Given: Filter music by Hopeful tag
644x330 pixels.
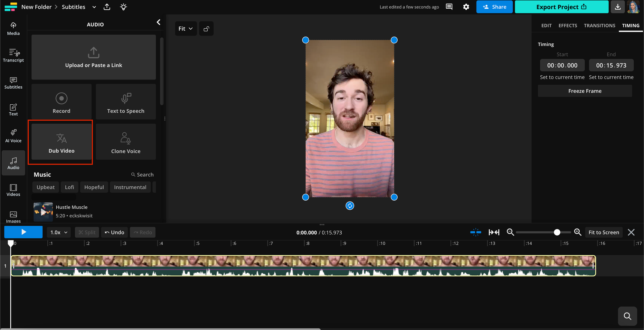Looking at the screenshot, I should 94,187.
